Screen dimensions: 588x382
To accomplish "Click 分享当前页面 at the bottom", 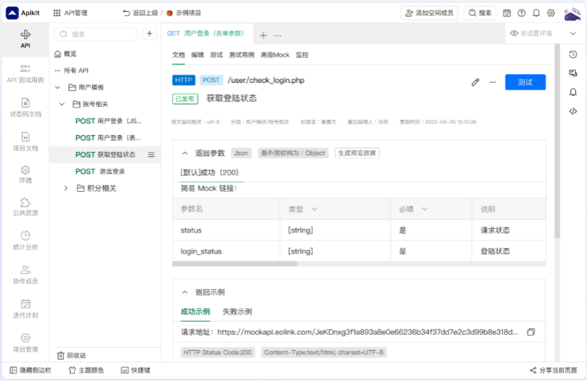I will pyautogui.click(x=553, y=370).
